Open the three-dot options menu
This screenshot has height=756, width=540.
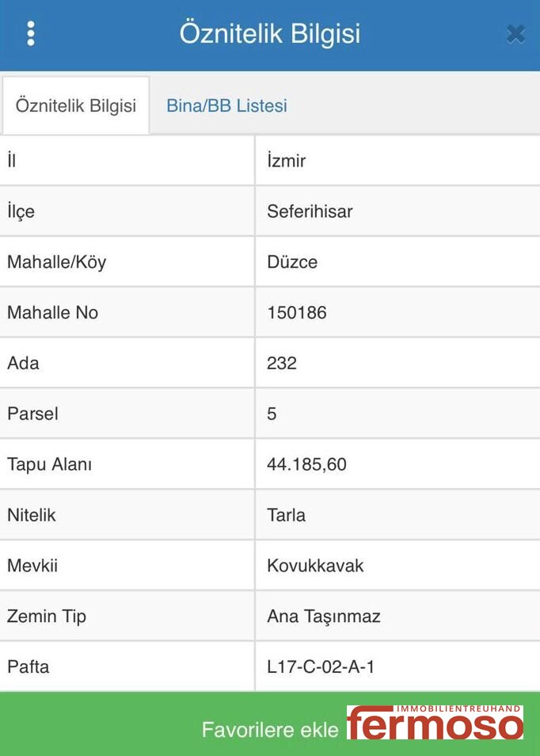pyautogui.click(x=31, y=33)
